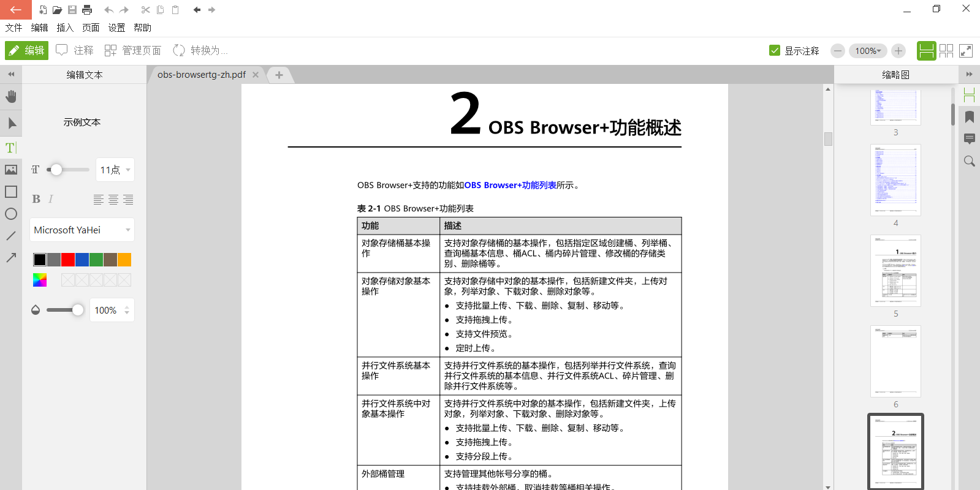This screenshot has width=980, height=490.
Task: Select the Arrow drawing tool
Action: tap(11, 258)
